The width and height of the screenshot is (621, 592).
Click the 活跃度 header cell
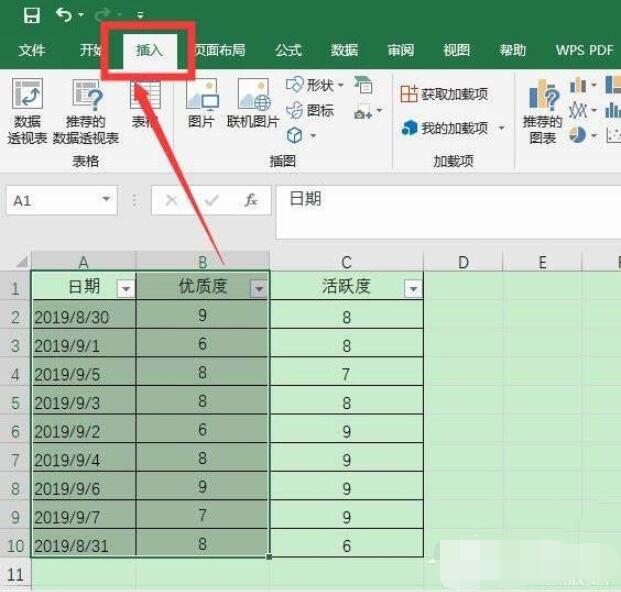pos(347,286)
